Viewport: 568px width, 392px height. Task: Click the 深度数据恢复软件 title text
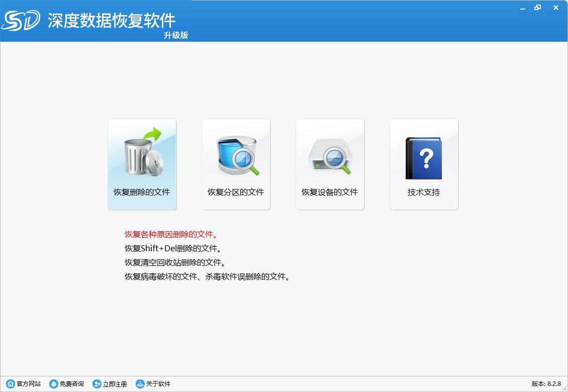(112, 20)
